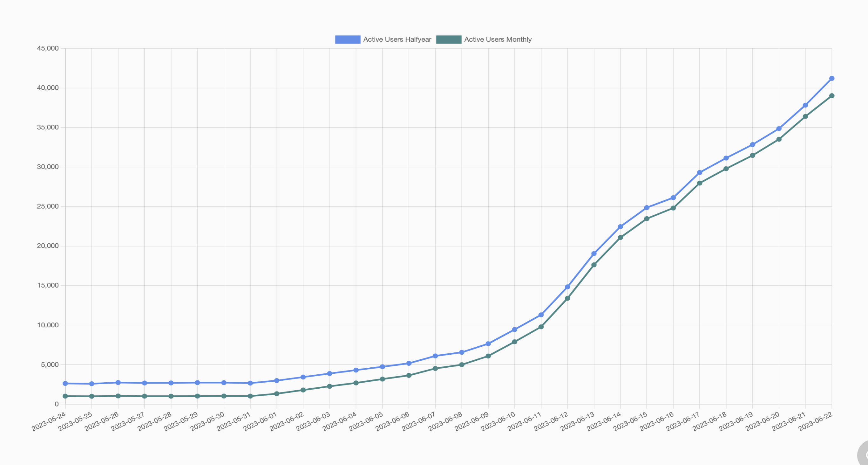
Task: Click the 35,000 y-axis label
Action: [x=48, y=128]
